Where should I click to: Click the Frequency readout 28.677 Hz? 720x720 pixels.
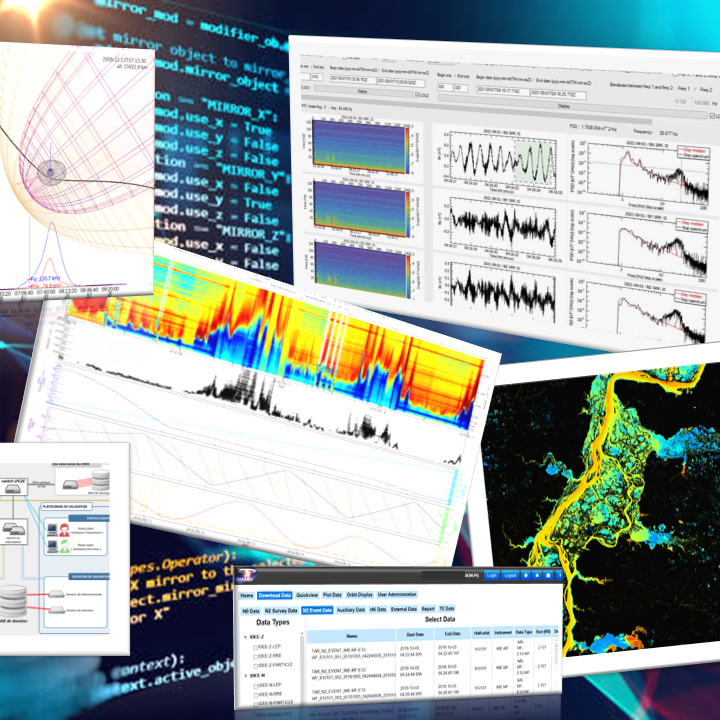(655, 132)
